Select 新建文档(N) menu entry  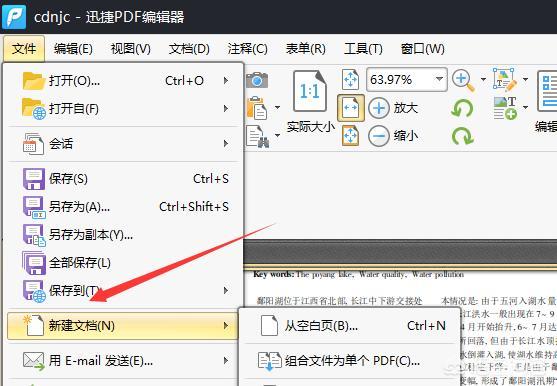point(123,326)
